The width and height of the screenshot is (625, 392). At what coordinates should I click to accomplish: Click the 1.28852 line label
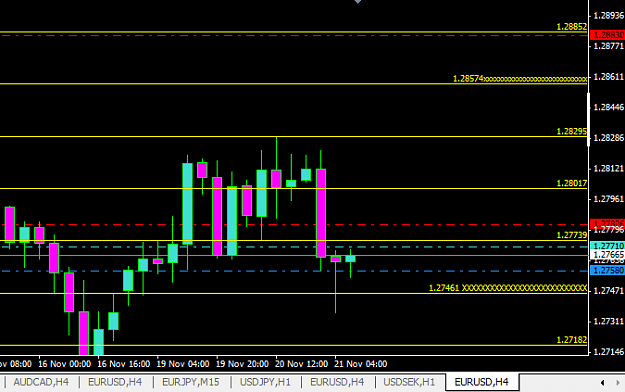coord(572,27)
